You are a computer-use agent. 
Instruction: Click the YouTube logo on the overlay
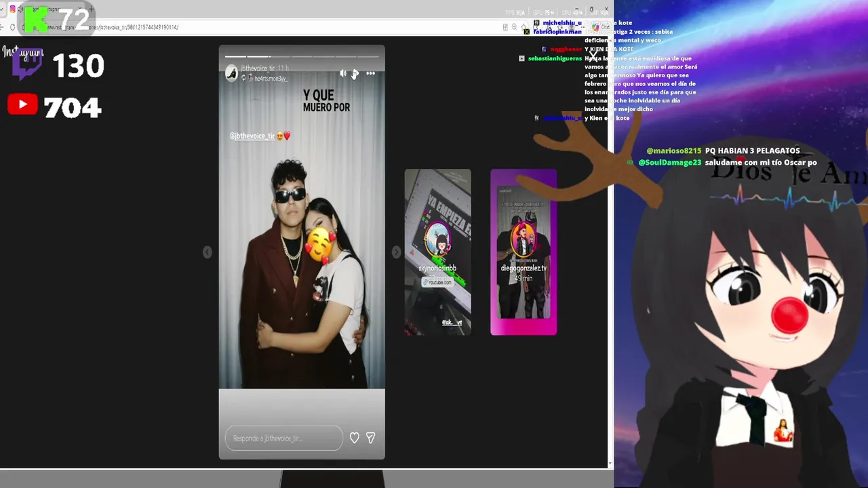click(x=22, y=104)
